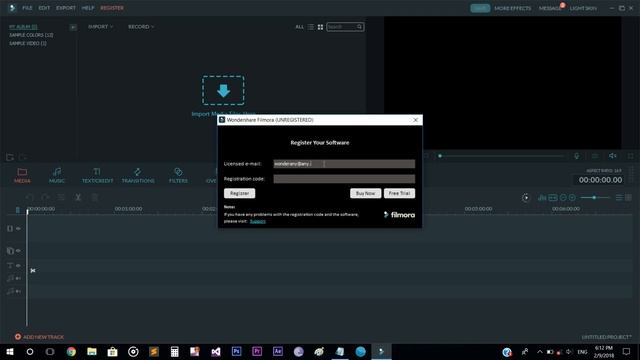Open the Transitions library tab
This screenshot has width=640, height=360.
(138, 176)
